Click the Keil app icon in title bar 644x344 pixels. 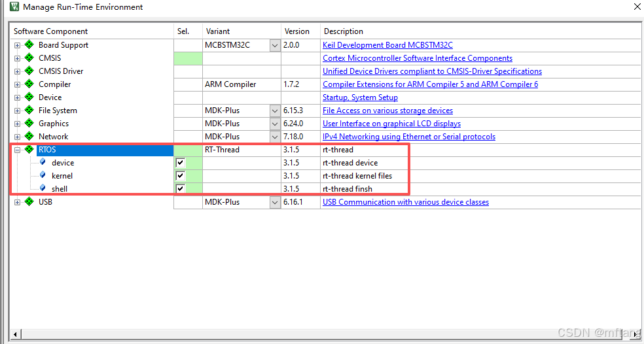point(14,7)
